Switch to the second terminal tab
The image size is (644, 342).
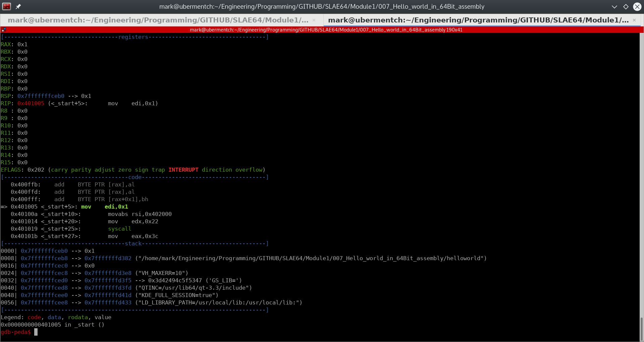(x=478, y=20)
